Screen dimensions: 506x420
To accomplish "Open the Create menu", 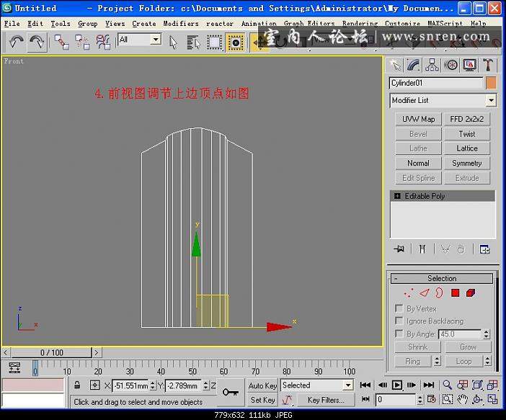I will tap(143, 23).
